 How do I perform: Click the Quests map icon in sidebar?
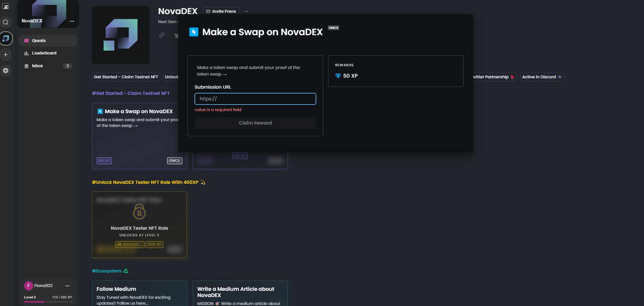[x=27, y=41]
